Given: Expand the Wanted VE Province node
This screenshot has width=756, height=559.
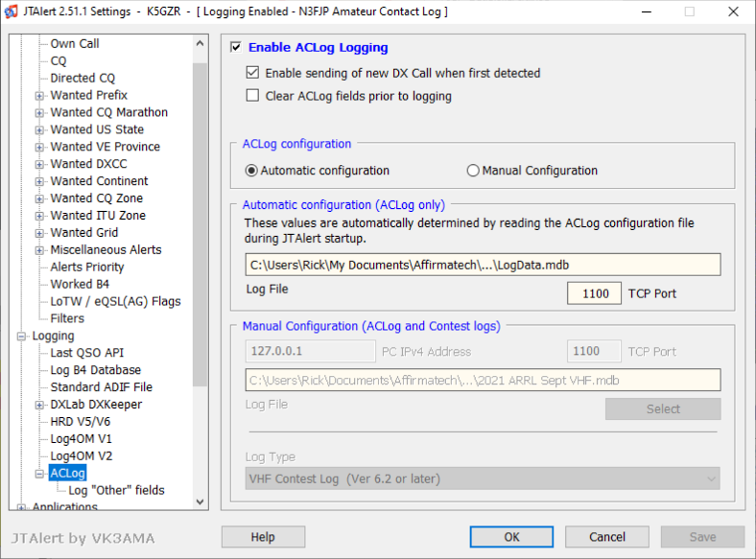Looking at the screenshot, I should click(39, 147).
